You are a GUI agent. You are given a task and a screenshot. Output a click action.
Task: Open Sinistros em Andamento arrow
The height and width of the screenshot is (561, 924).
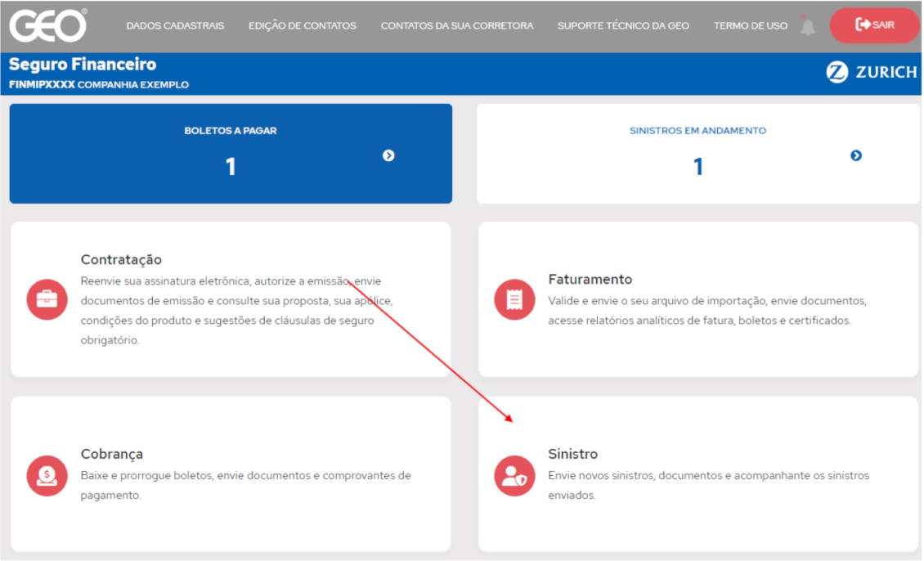[856, 155]
